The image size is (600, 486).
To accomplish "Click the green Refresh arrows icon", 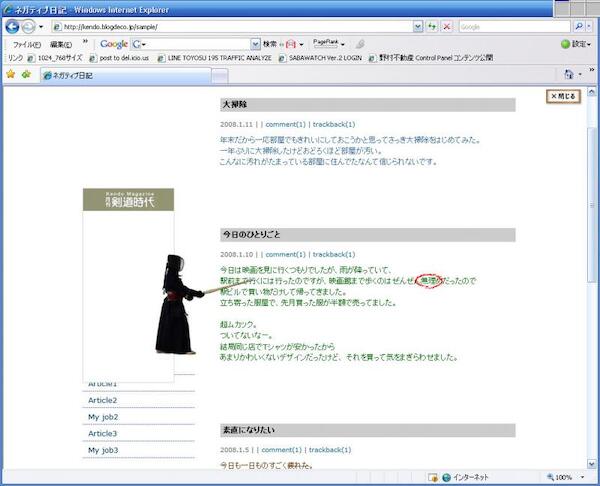I will (x=432, y=26).
